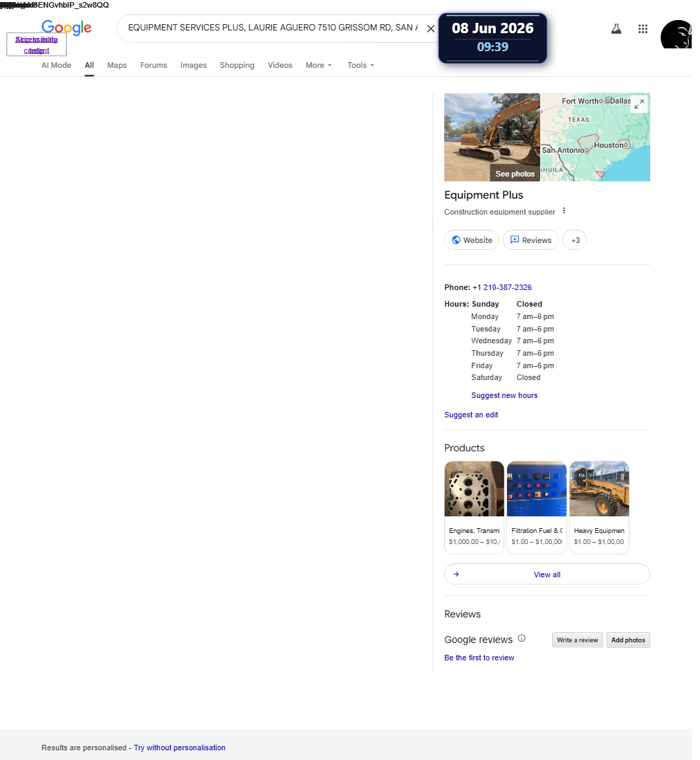This screenshot has width=700, height=760.
Task: Click Write a review button
Action: pyautogui.click(x=577, y=640)
